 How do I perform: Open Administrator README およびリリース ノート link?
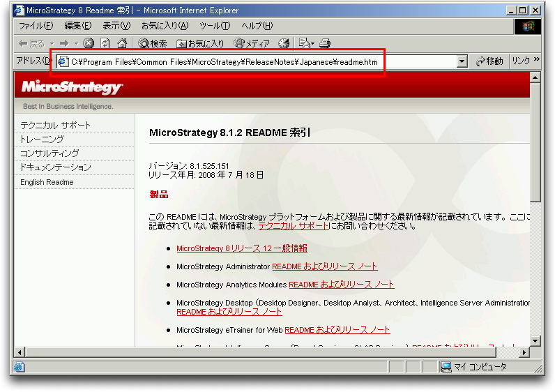(325, 266)
